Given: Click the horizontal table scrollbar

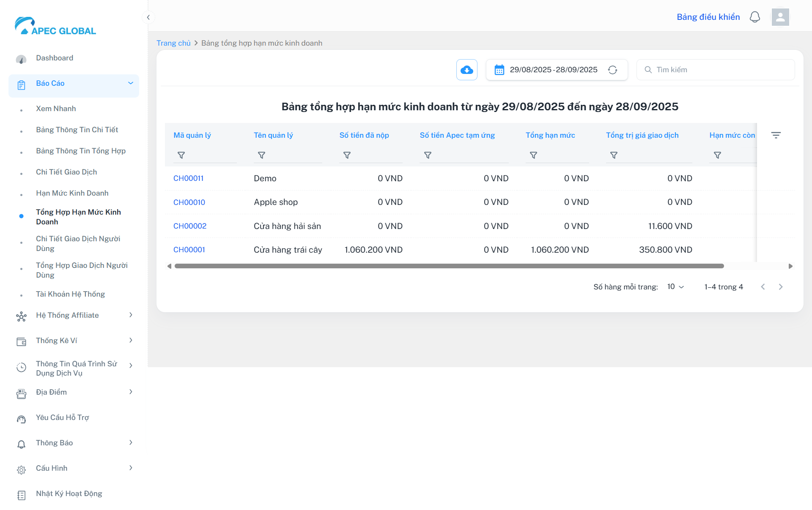Looking at the screenshot, I should pos(448,266).
